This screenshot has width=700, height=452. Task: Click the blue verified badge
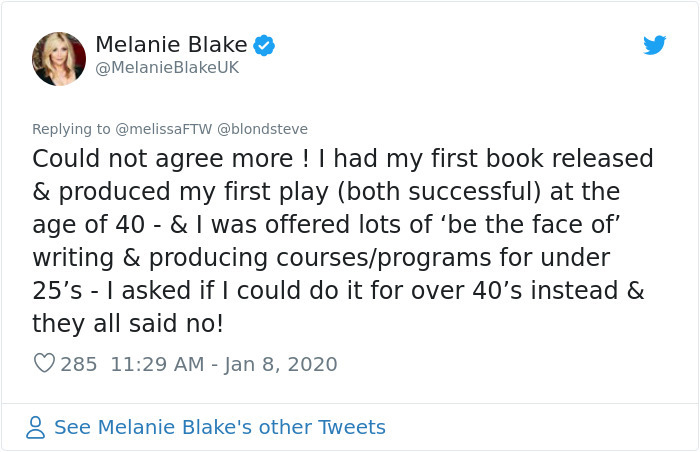263,44
